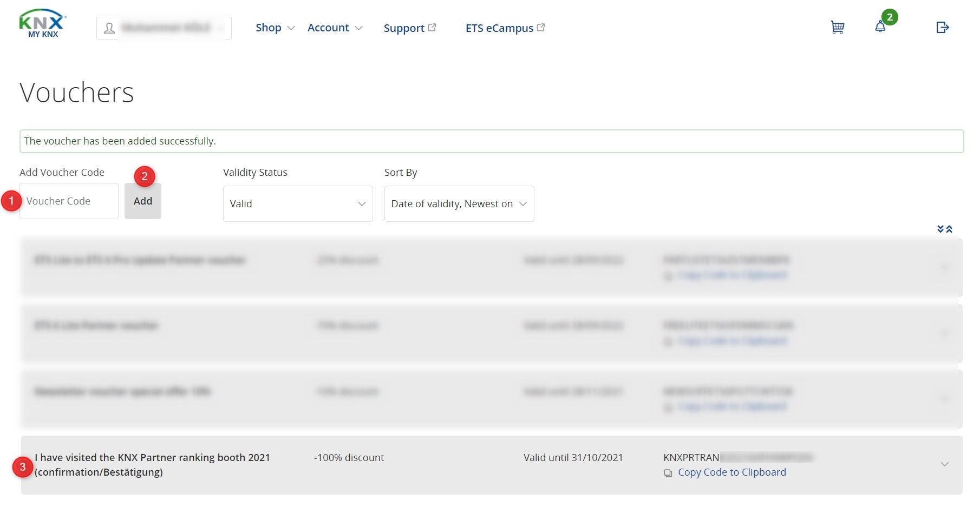This screenshot has height=513, width=980.
Task: Open the ETS eCampus link
Action: click(x=505, y=28)
